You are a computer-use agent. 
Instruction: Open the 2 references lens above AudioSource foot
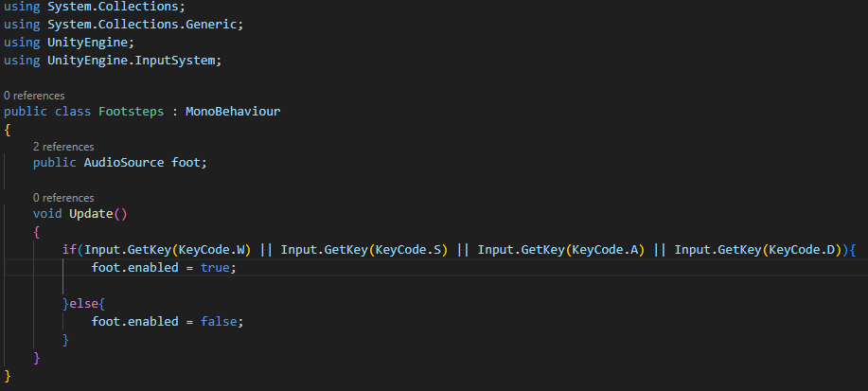[62, 147]
